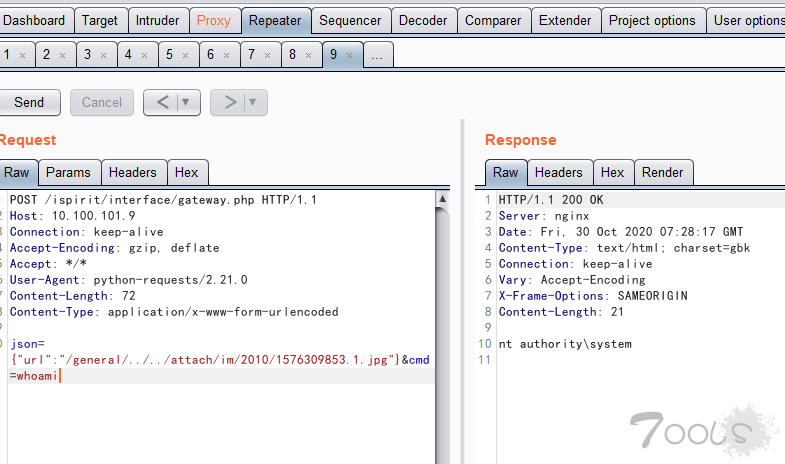Close Repeater tab 9 with its x
785x464 pixels.
point(350,56)
